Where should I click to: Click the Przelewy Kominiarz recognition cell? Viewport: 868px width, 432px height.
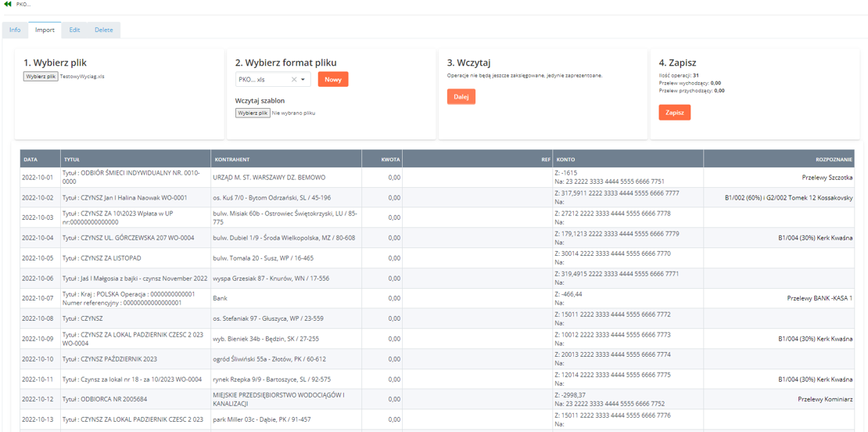[824, 398]
